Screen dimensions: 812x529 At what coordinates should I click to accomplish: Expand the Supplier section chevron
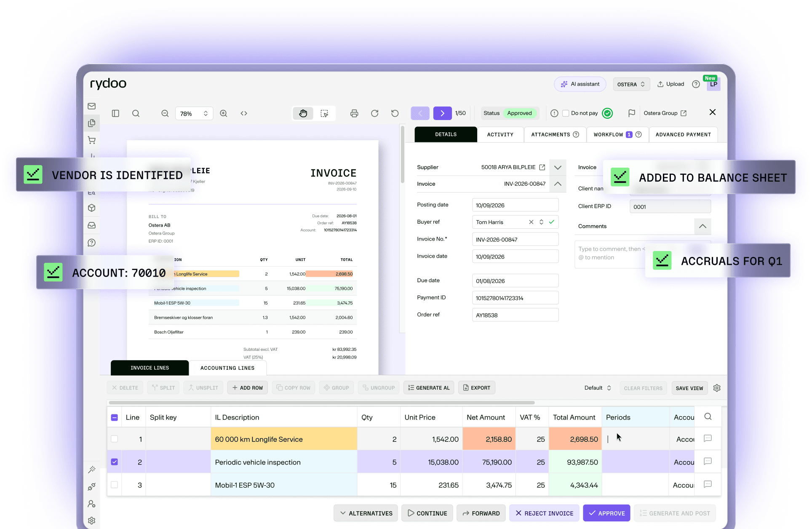(558, 167)
